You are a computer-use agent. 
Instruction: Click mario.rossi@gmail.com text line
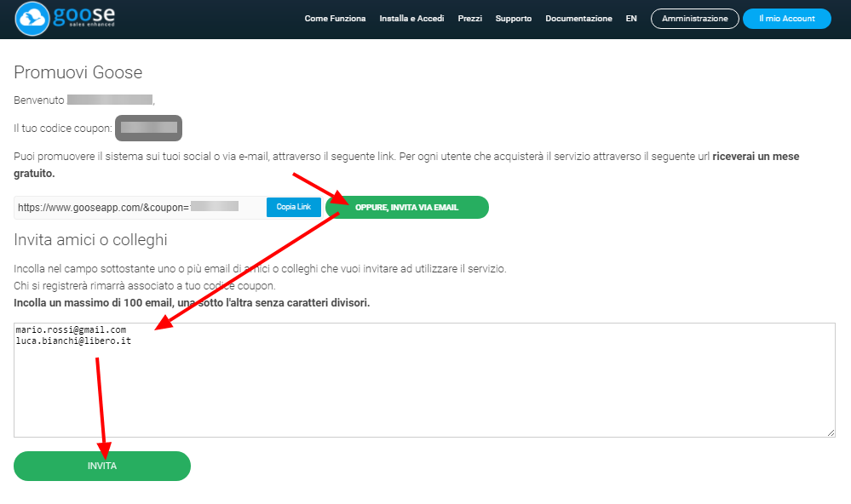coord(71,329)
